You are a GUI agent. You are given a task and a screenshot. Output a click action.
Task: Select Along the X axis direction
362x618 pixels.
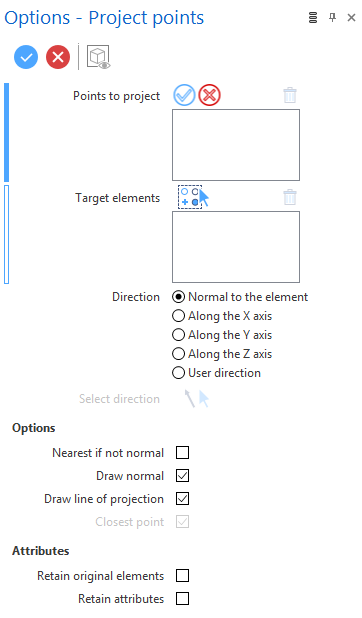pyautogui.click(x=222, y=316)
